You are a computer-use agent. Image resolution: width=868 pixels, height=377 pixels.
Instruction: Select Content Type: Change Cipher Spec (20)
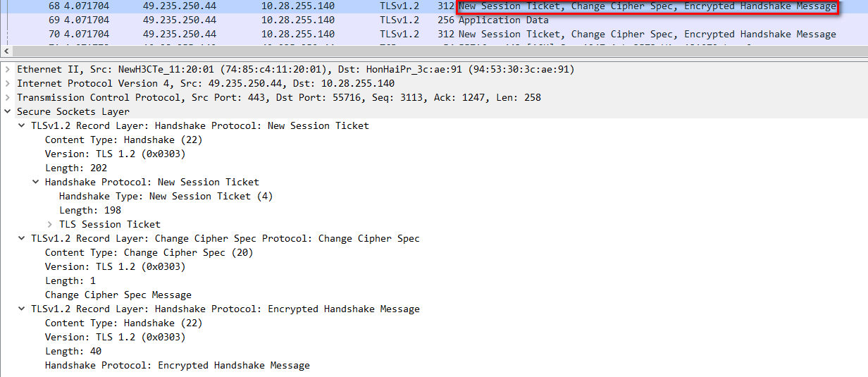pos(149,252)
